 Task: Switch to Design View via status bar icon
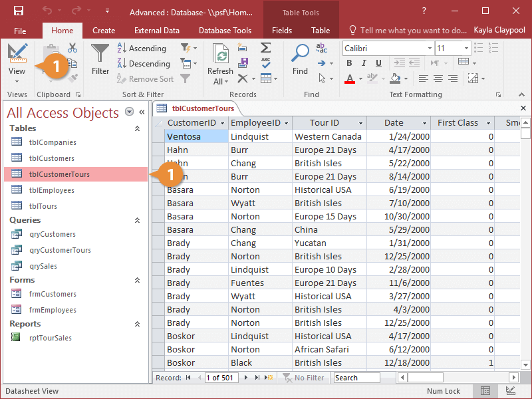click(509, 390)
